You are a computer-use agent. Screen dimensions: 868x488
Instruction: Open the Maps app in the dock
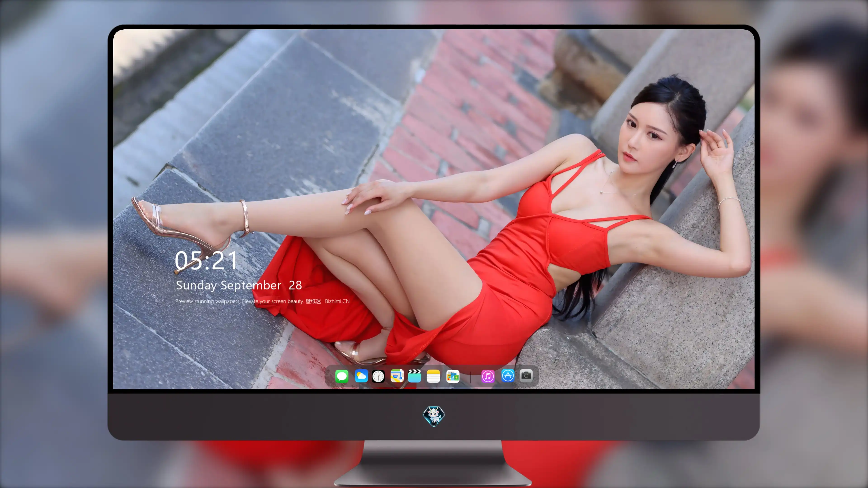coord(397,376)
